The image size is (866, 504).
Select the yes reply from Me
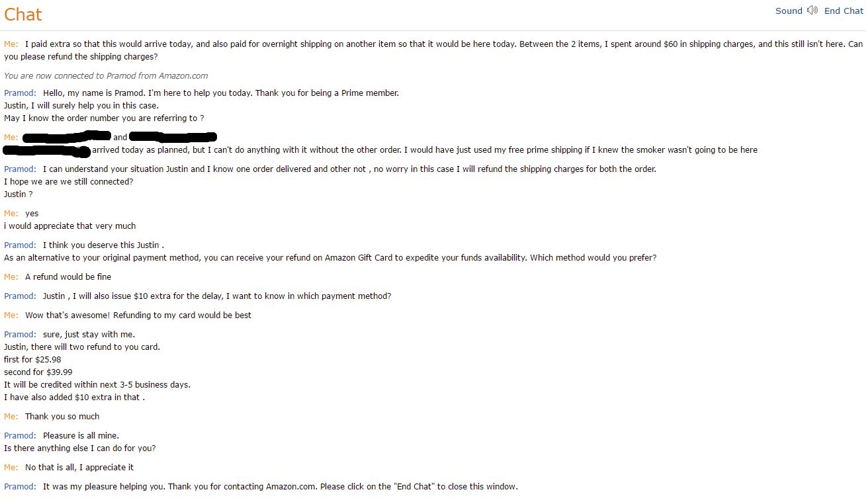click(30, 213)
